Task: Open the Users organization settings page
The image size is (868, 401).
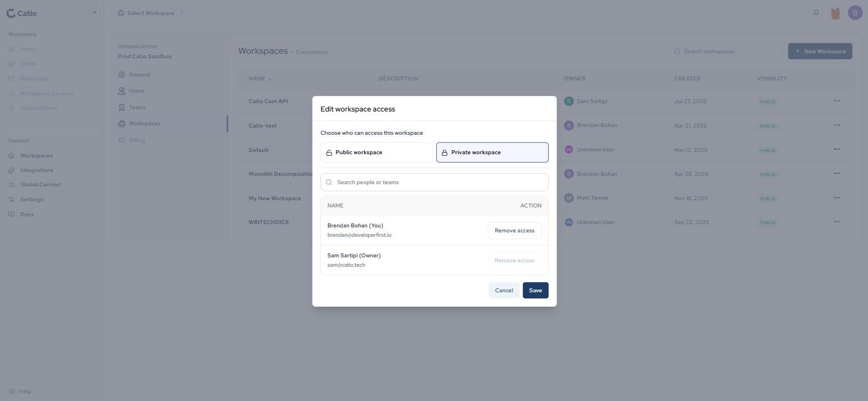Action: pos(136,91)
